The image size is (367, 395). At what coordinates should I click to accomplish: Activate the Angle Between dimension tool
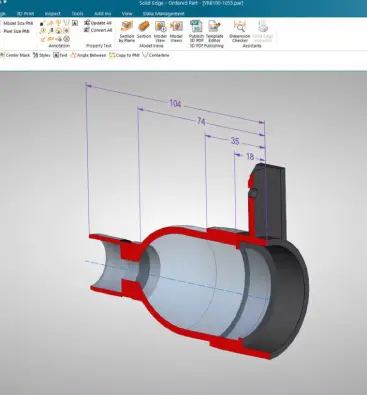coord(89,55)
